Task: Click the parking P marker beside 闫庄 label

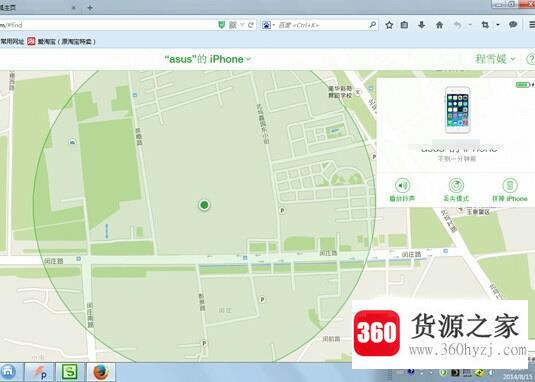Action: (262, 299)
